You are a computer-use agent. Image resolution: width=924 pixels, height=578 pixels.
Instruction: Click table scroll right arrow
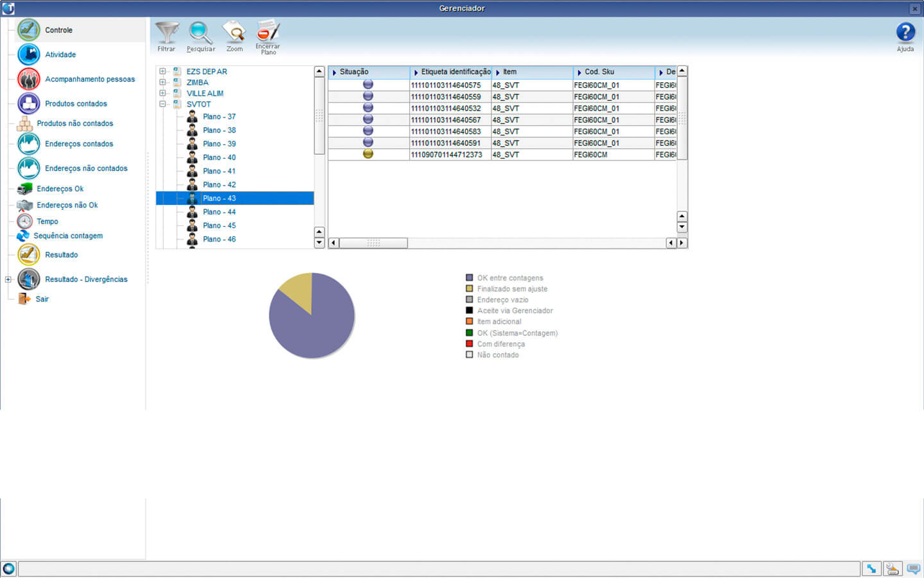click(682, 243)
